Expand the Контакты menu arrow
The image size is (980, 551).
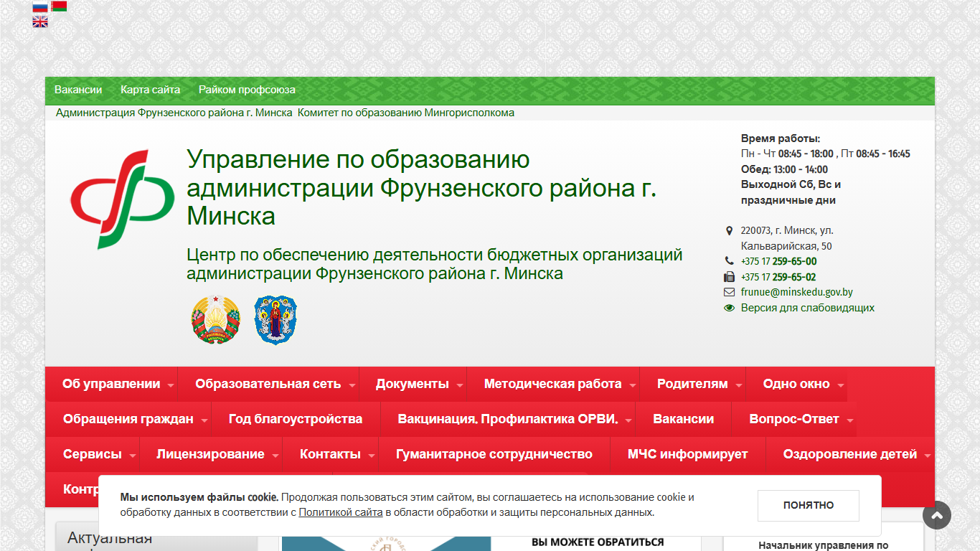pyautogui.click(x=372, y=456)
